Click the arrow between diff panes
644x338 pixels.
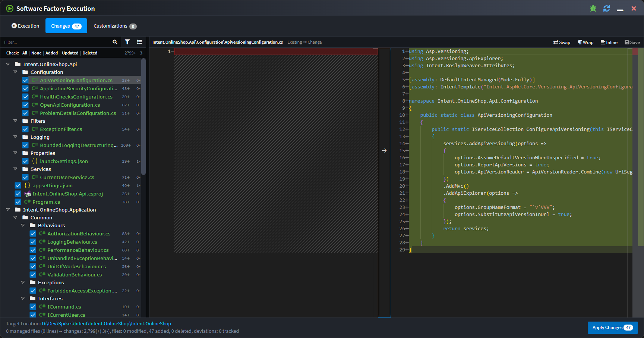pos(384,150)
